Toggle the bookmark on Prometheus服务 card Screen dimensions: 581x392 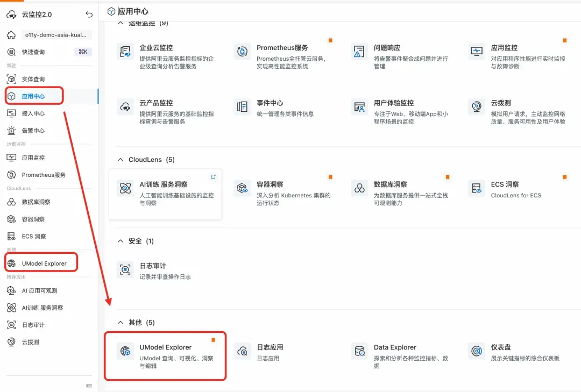pyautogui.click(x=330, y=40)
